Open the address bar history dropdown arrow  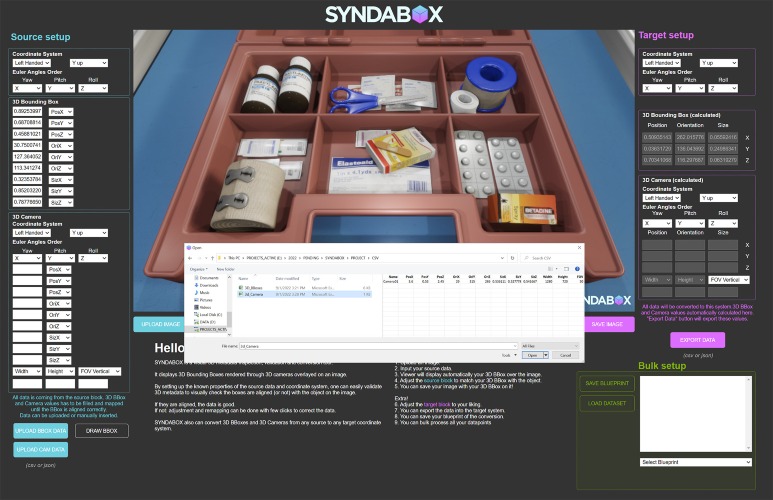pyautogui.click(x=502, y=258)
